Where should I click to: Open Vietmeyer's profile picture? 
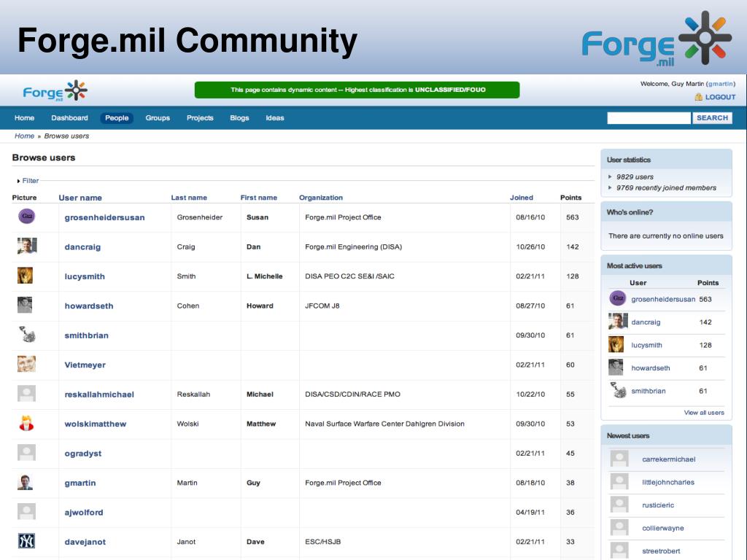pyautogui.click(x=27, y=365)
